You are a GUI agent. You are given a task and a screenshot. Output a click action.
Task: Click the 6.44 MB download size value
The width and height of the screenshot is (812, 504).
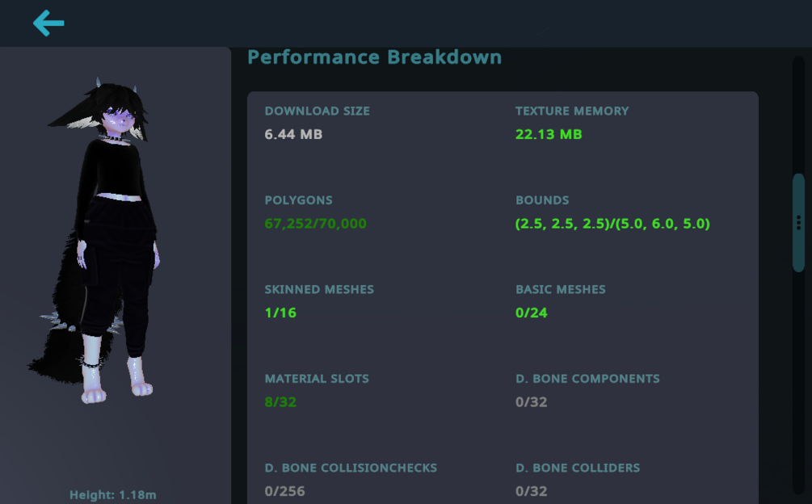click(x=293, y=134)
